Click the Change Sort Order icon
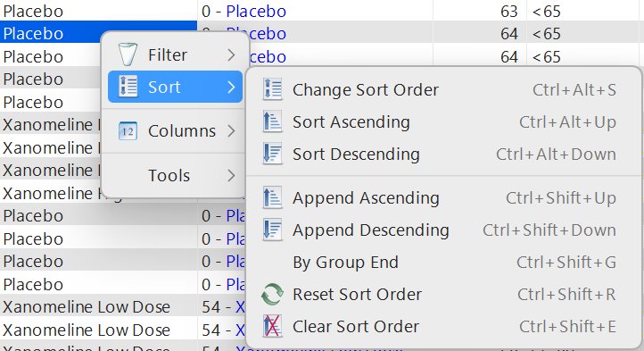The image size is (644, 351). tap(272, 89)
